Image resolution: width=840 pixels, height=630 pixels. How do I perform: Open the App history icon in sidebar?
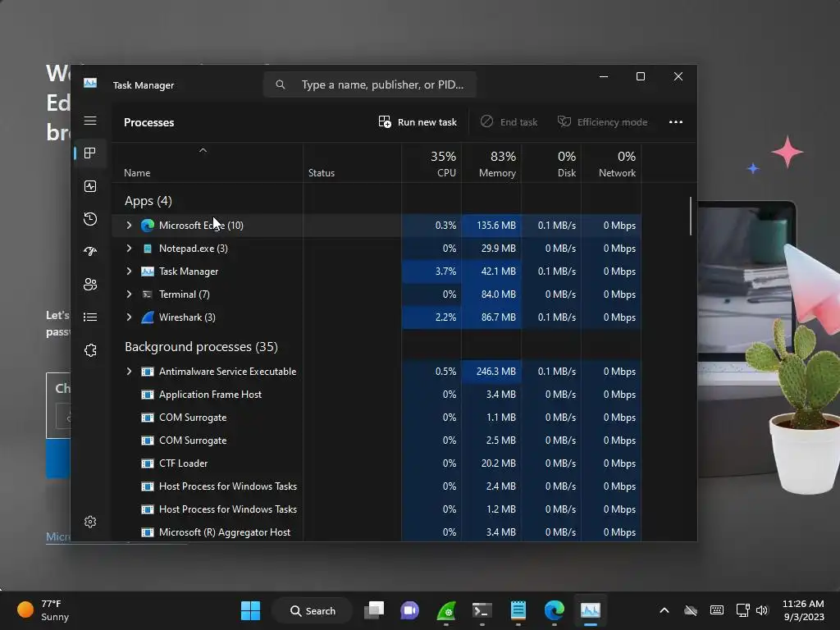pyautogui.click(x=90, y=218)
